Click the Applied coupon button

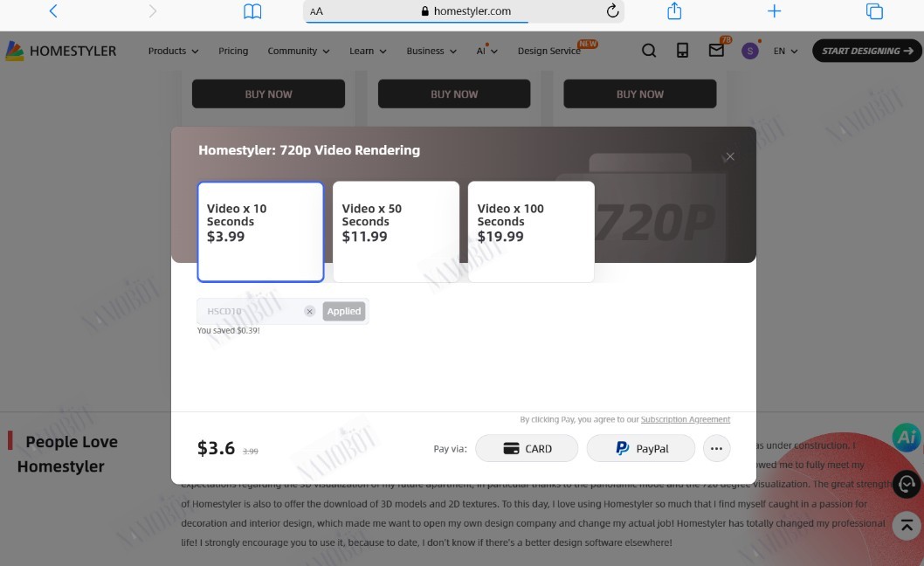(x=344, y=311)
